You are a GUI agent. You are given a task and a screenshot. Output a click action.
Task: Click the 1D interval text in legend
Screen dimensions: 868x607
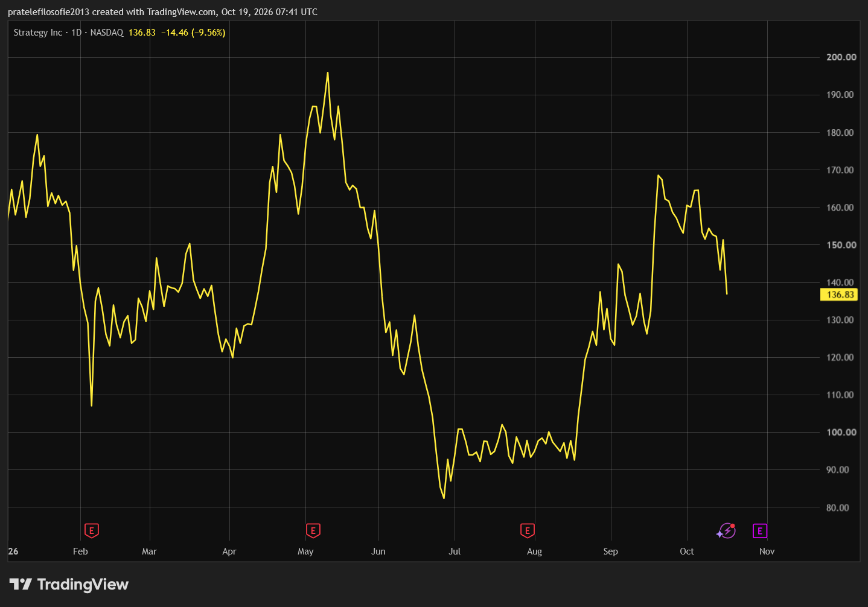(x=76, y=33)
